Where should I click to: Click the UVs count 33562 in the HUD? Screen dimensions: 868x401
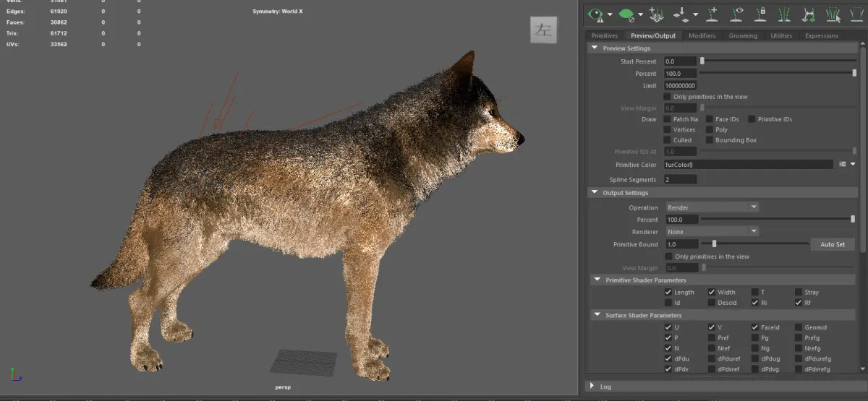tap(57, 44)
